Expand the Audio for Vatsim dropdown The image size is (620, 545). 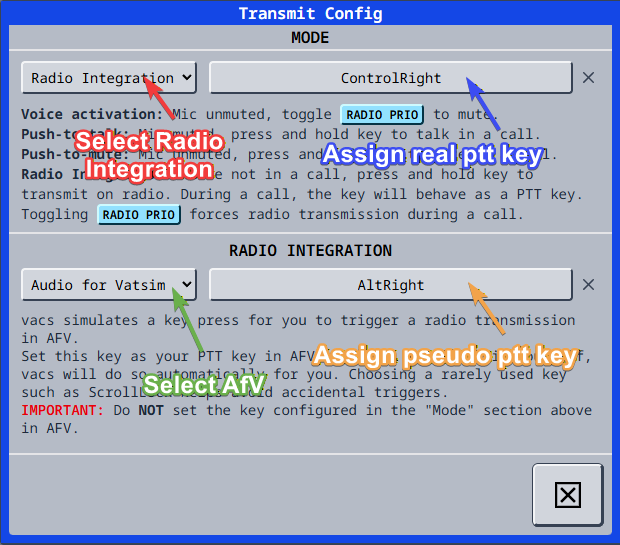[109, 285]
